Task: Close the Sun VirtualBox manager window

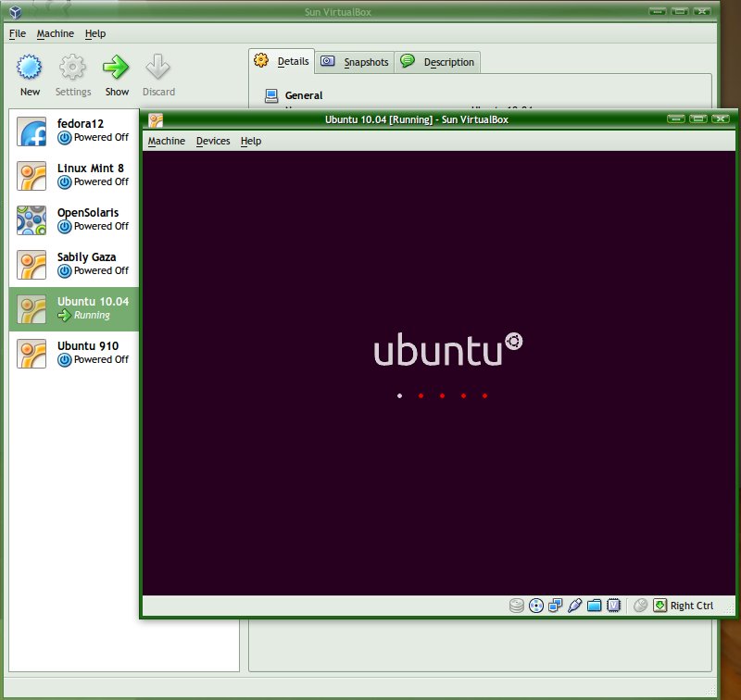Action: pos(702,11)
